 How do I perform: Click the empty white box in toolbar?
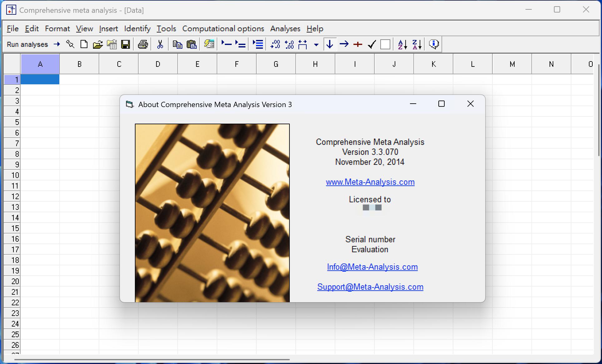pos(385,44)
